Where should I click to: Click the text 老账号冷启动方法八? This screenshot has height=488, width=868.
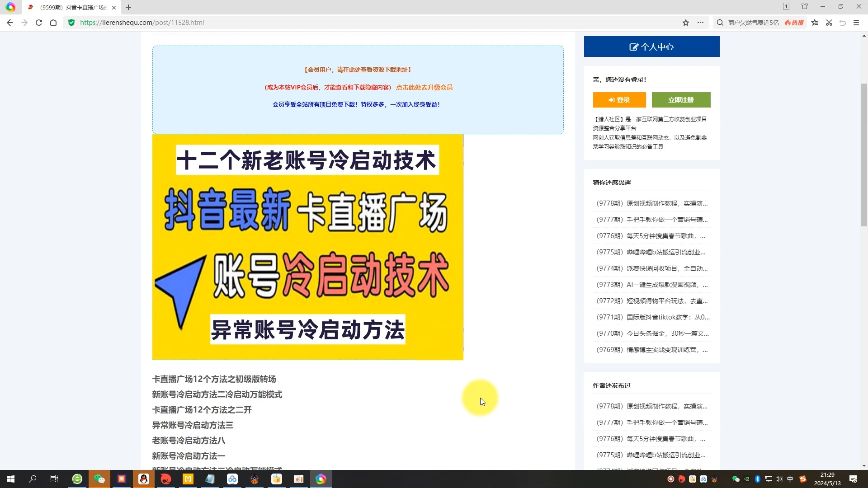[189, 441]
